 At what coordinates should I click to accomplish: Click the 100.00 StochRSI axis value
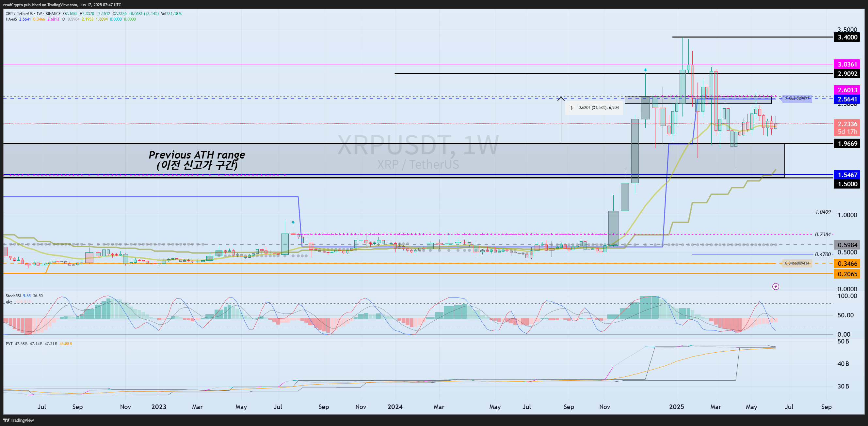[847, 296]
